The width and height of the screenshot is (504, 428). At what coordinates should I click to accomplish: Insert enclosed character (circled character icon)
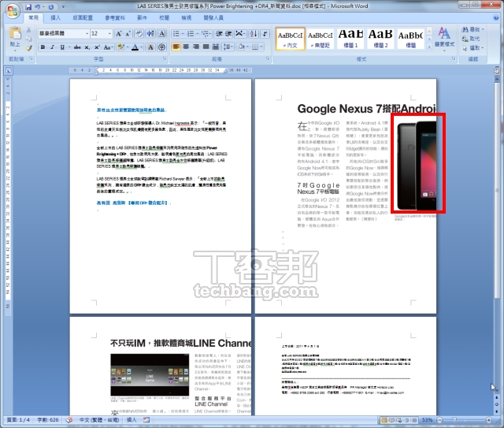(x=161, y=47)
